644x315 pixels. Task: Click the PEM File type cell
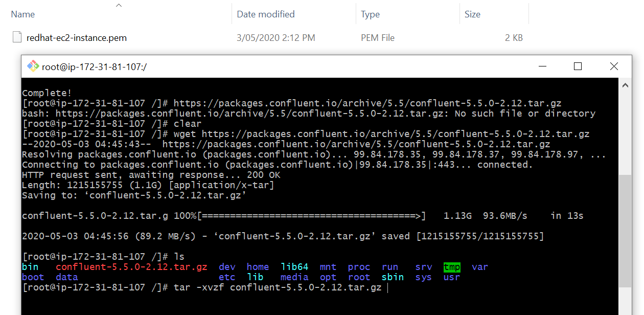pyautogui.click(x=378, y=37)
